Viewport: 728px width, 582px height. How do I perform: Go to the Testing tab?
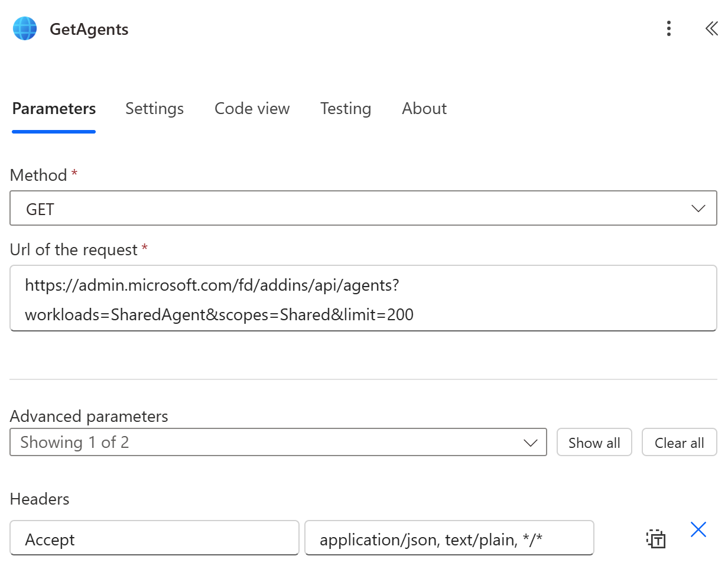tap(346, 109)
